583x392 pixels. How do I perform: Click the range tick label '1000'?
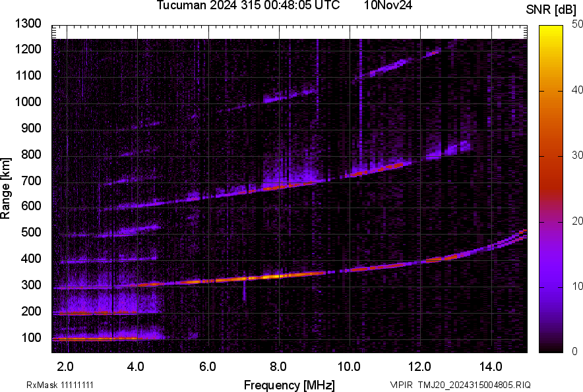(28, 101)
